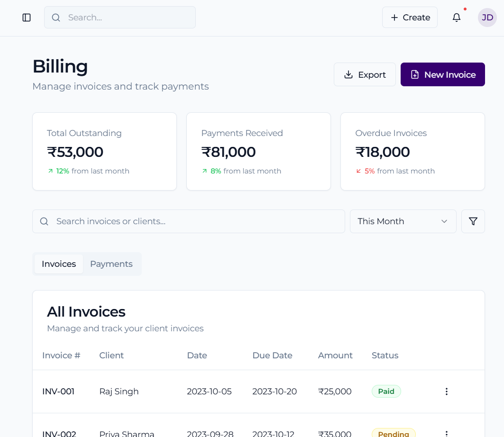Viewport: 504px width, 437px height.
Task: Click the magnifier icon in invoice search
Action: point(44,221)
